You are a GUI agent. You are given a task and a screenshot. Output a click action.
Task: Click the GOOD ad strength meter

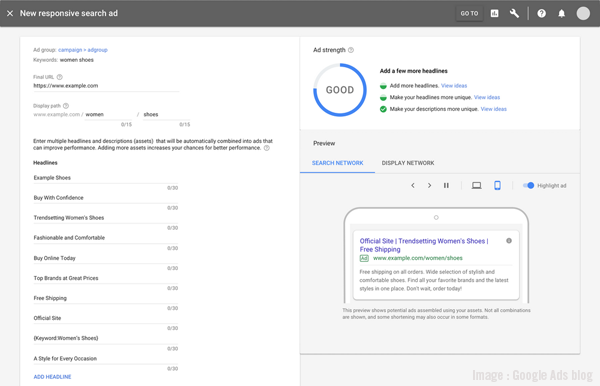point(340,90)
